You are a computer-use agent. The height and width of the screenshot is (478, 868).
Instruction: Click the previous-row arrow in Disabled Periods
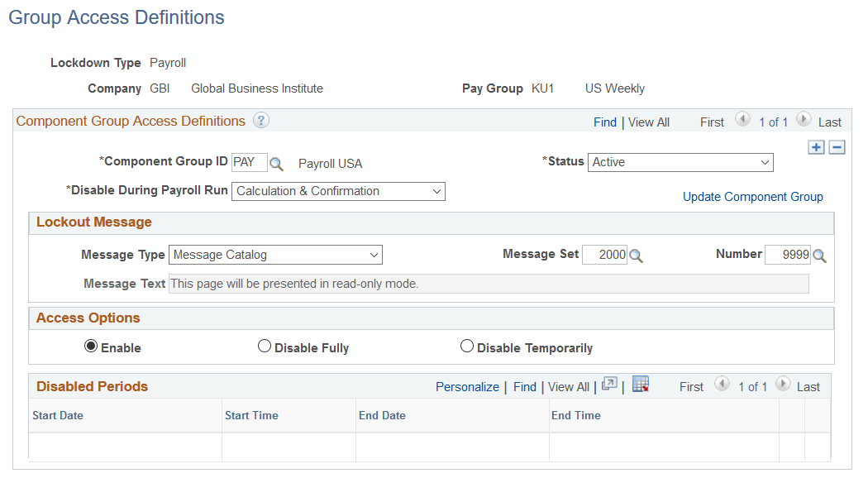click(x=722, y=385)
